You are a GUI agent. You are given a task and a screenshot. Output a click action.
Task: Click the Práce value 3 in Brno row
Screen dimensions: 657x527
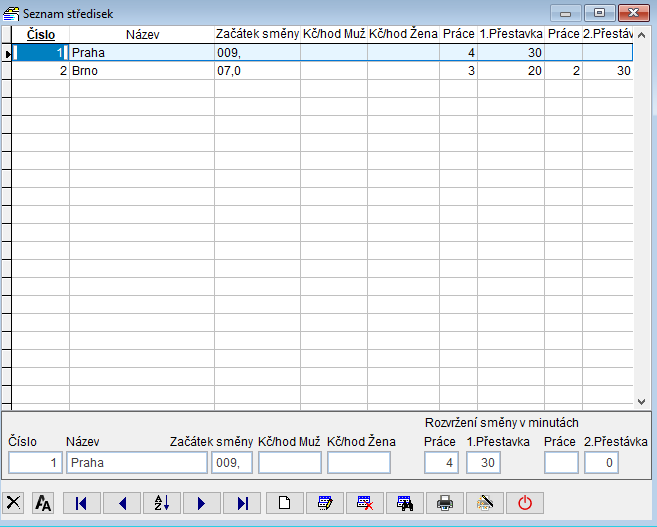pyautogui.click(x=458, y=71)
